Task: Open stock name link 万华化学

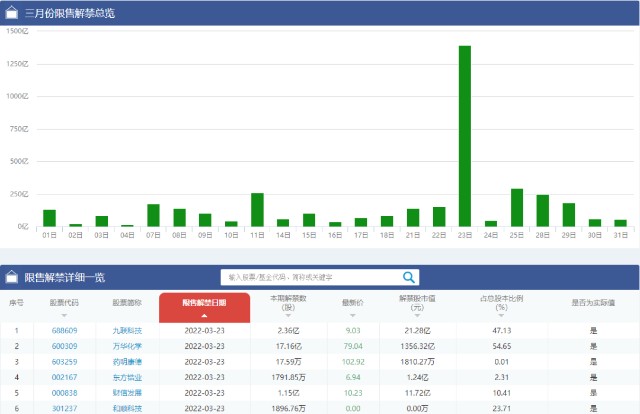Action: click(x=127, y=346)
